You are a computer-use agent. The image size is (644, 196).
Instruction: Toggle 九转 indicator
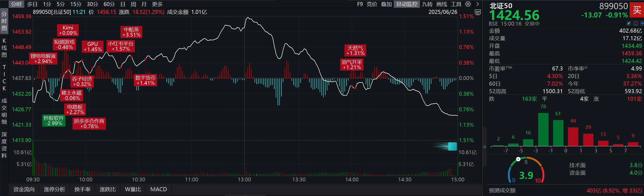[x=427, y=4]
